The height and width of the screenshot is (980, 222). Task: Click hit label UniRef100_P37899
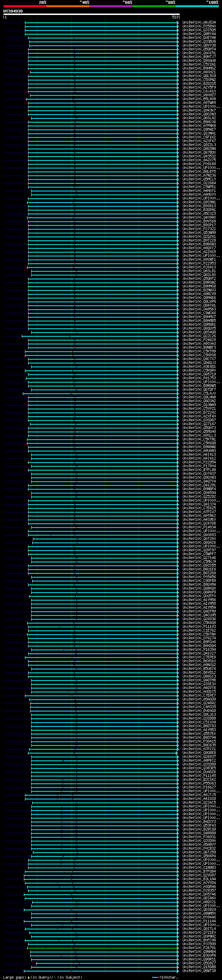[x=199, y=944]
